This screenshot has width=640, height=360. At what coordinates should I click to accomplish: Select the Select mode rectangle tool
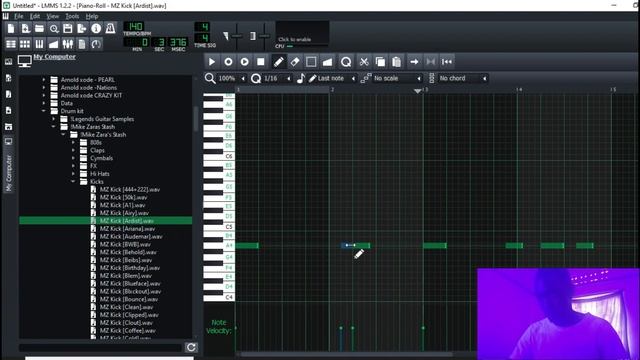[311, 62]
